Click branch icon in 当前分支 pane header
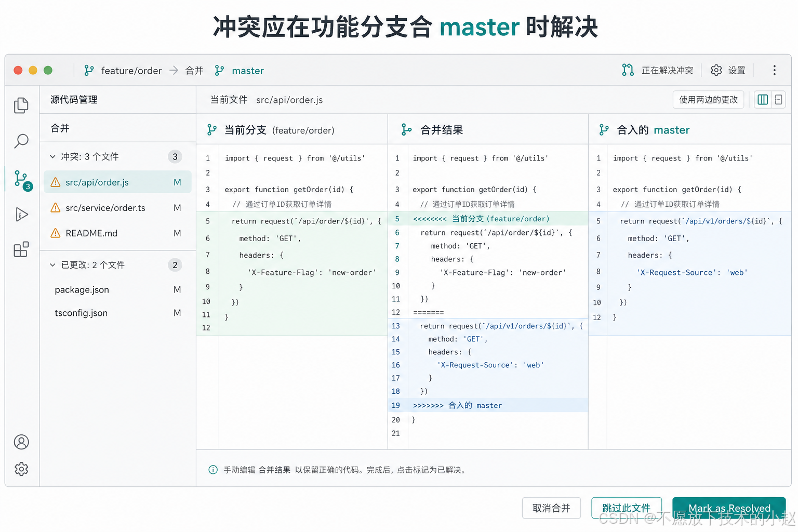 click(x=211, y=130)
